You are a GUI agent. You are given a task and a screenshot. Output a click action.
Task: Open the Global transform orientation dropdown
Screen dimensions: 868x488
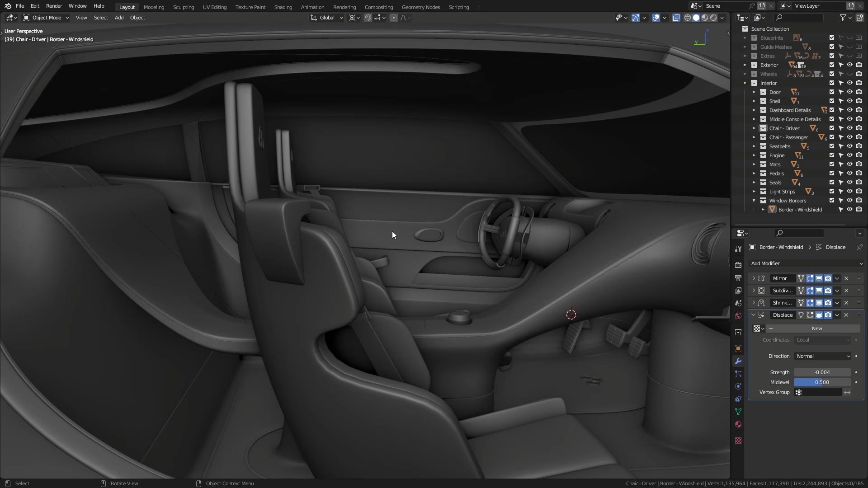(x=326, y=18)
